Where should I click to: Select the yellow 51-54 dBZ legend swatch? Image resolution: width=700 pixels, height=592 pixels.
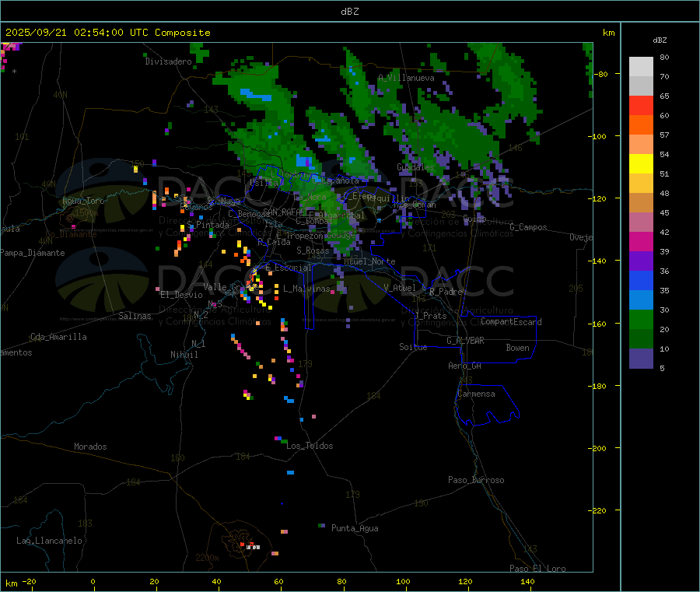click(x=641, y=164)
